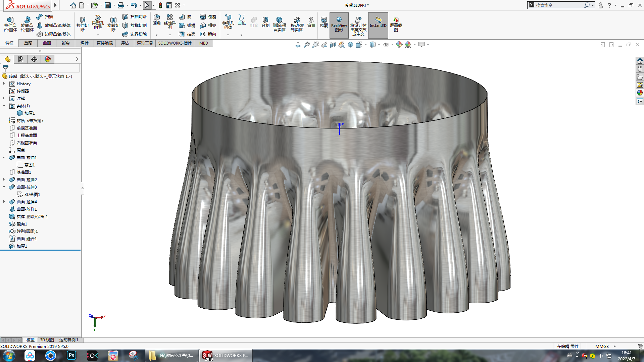Open the Options gear icon

(178, 5)
